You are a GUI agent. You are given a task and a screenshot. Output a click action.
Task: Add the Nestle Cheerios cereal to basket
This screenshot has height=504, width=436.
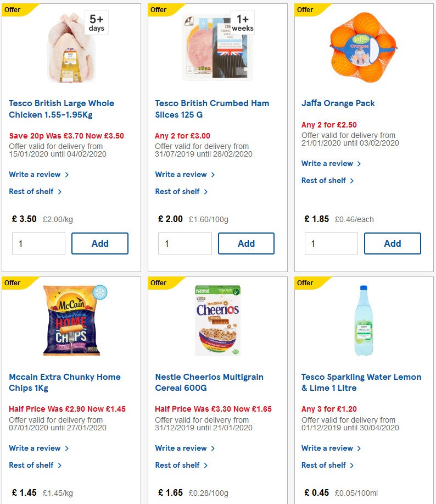[246, 502]
